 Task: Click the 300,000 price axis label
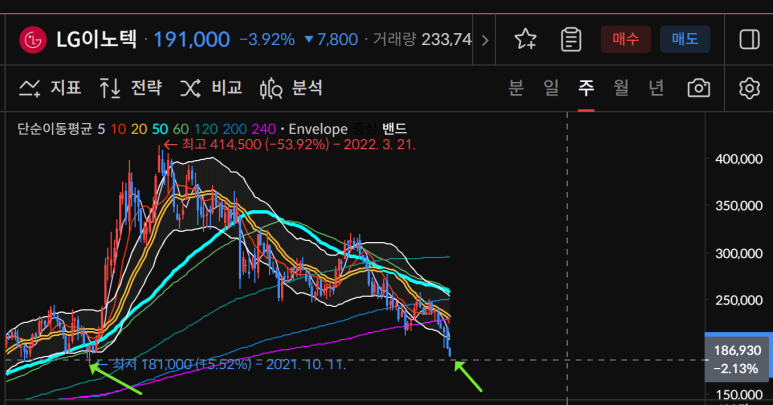tap(738, 253)
